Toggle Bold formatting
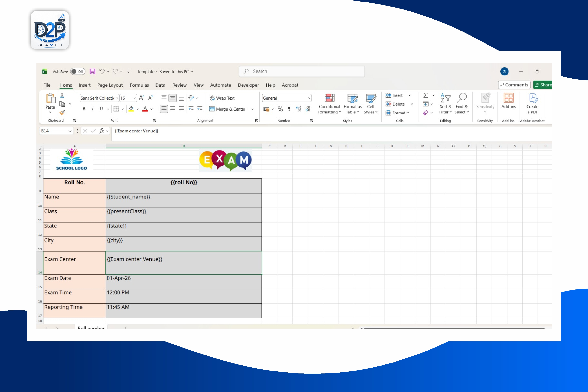Screen dimensions: 588x392 [x=84, y=109]
